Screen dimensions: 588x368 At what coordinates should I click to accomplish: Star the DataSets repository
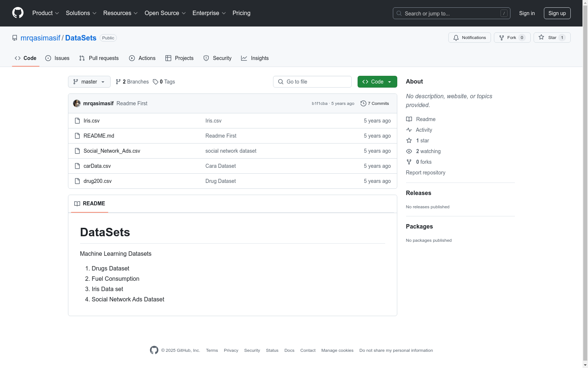[552, 38]
